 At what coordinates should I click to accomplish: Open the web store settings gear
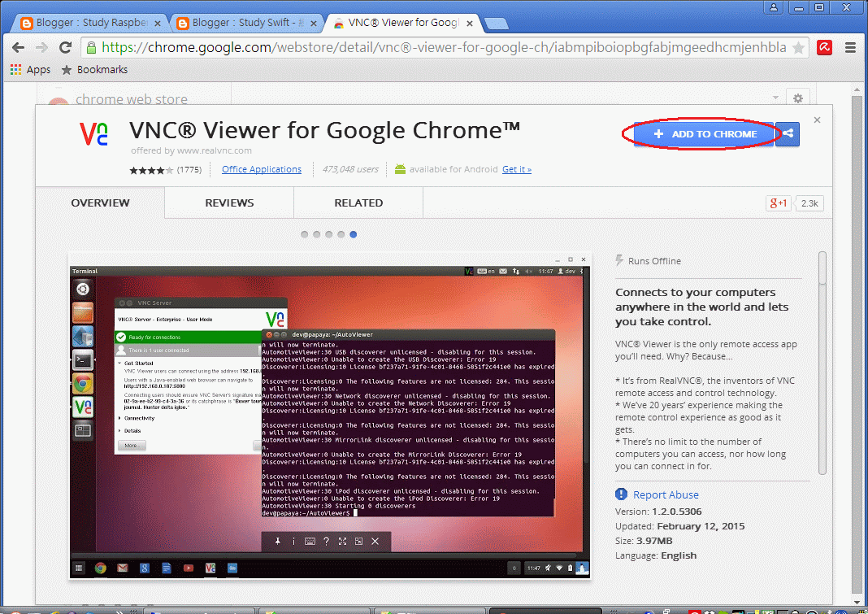click(797, 98)
